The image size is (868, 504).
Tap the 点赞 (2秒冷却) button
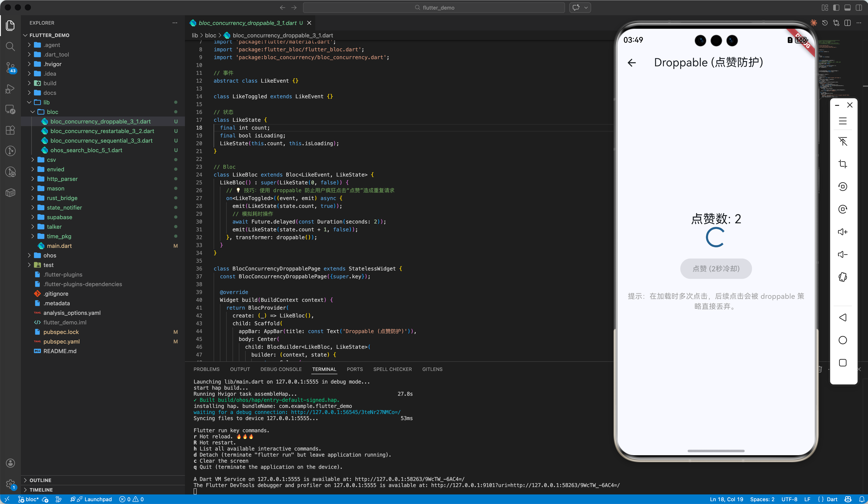(x=716, y=269)
